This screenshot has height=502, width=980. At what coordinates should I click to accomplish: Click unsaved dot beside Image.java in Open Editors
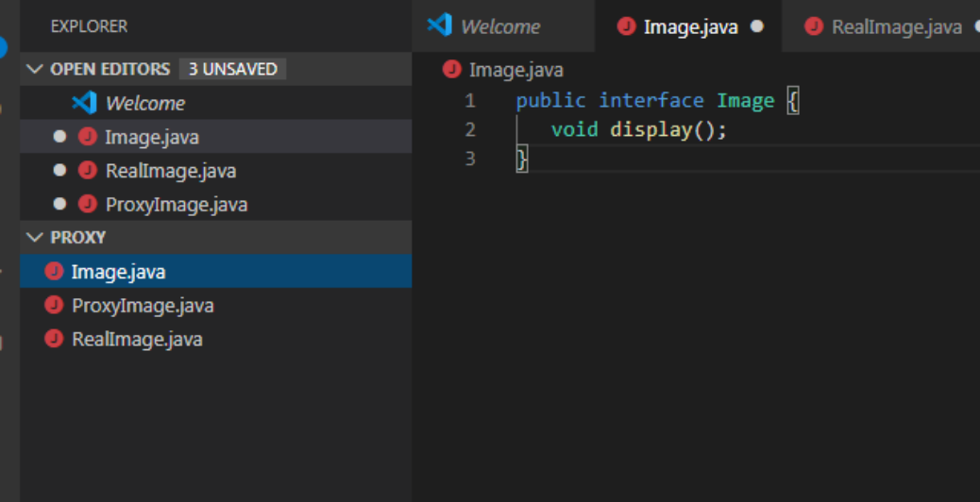[60, 137]
